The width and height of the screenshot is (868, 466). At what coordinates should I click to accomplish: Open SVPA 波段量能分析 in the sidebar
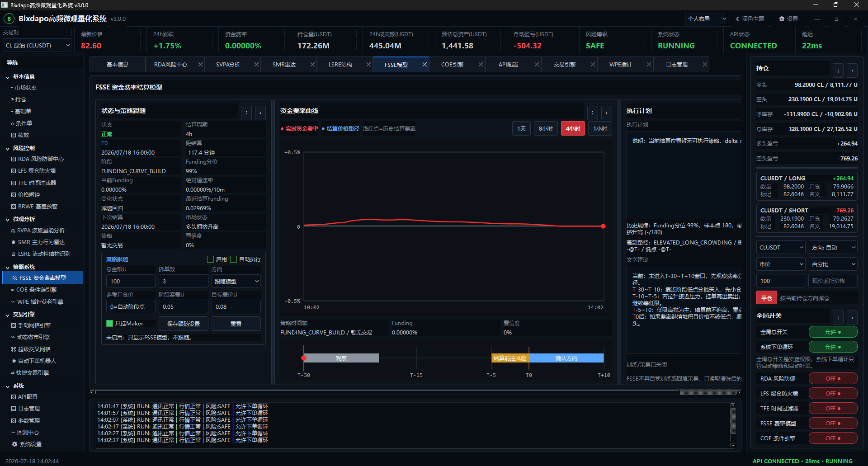(38, 231)
